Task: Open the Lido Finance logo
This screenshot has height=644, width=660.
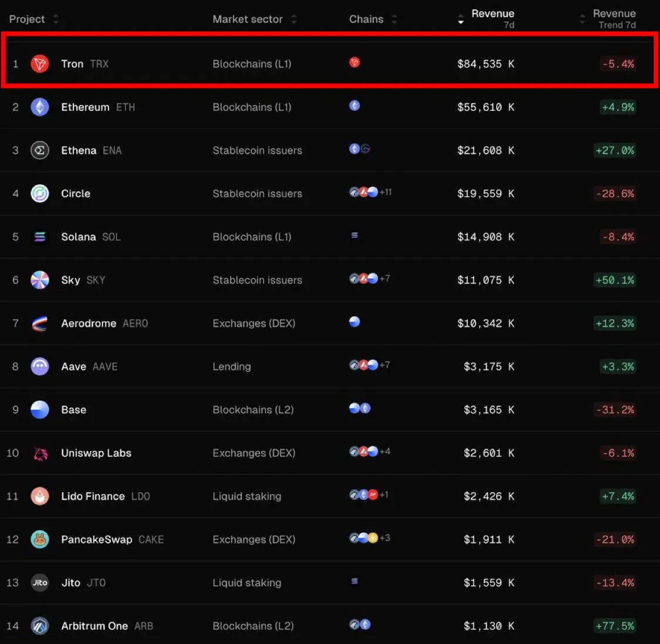Action: (40, 496)
